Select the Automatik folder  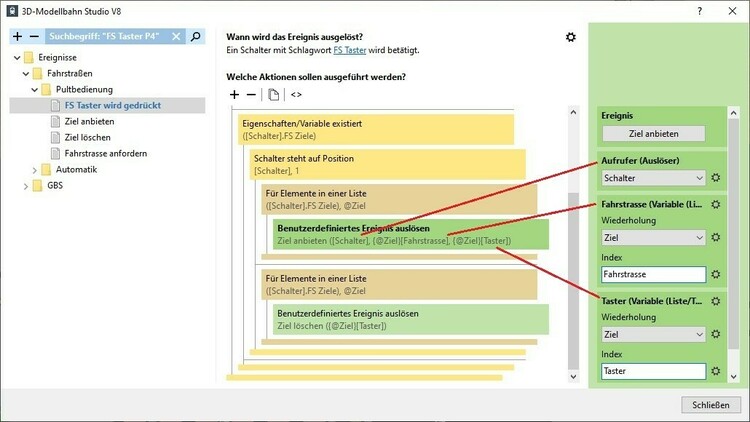(76, 169)
